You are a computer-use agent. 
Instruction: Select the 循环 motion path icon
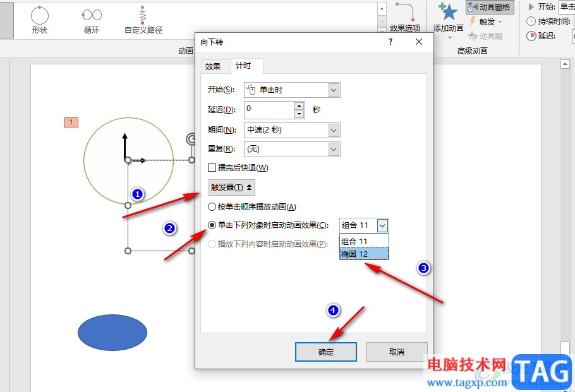click(x=92, y=21)
